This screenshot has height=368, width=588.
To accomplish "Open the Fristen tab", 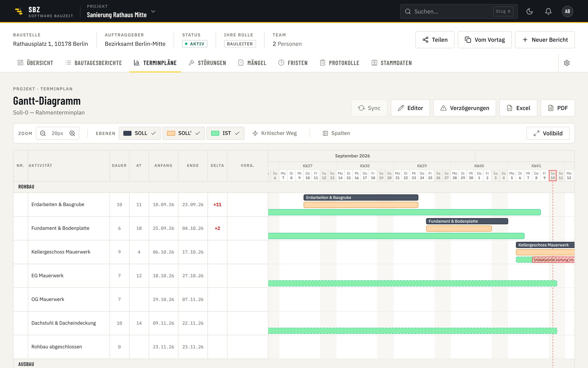I will (x=293, y=63).
